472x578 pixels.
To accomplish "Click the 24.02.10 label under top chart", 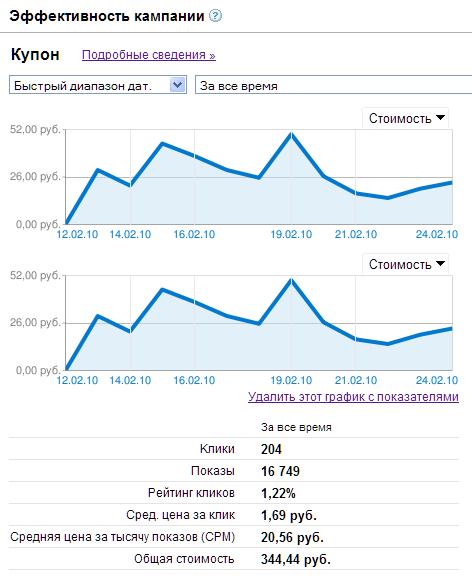I will pos(437,234).
